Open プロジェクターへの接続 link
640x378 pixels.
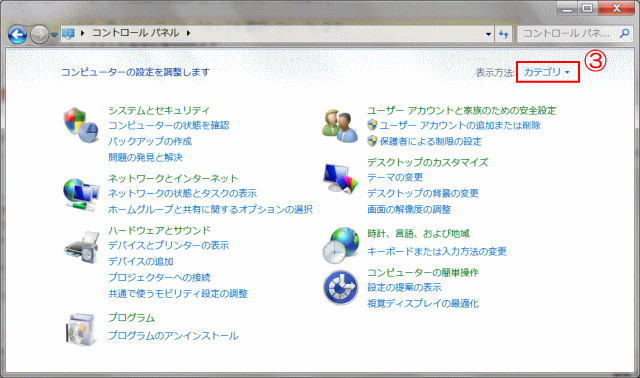tap(159, 278)
